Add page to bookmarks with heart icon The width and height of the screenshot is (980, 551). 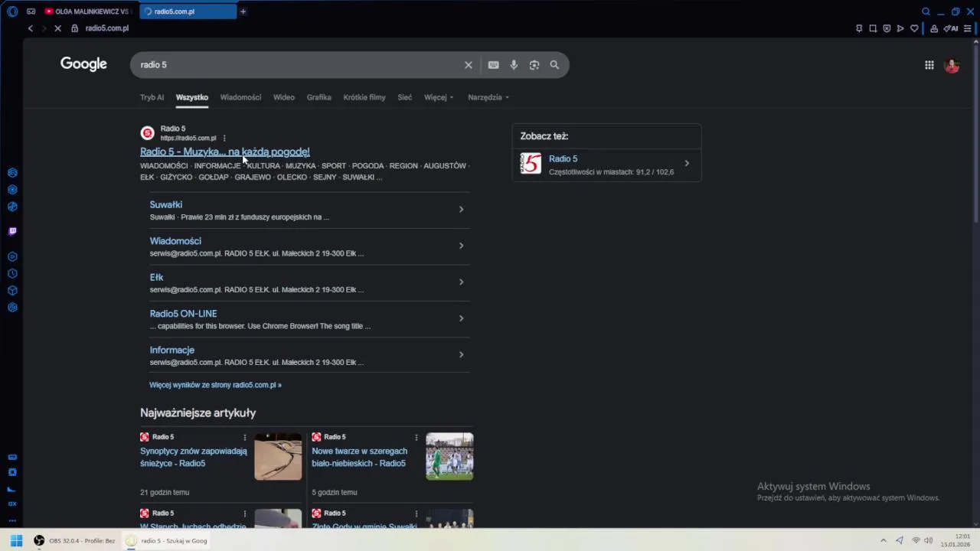pos(914,28)
